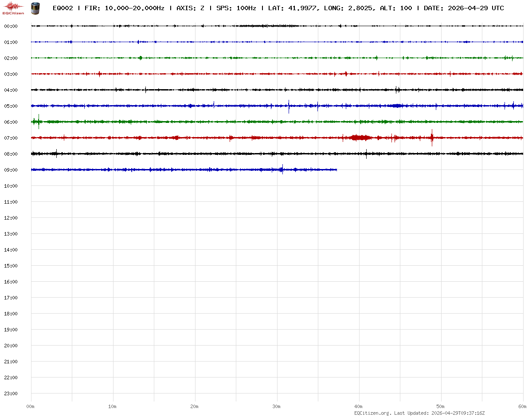Click the EQ002 station name in header

pyautogui.click(x=63, y=8)
